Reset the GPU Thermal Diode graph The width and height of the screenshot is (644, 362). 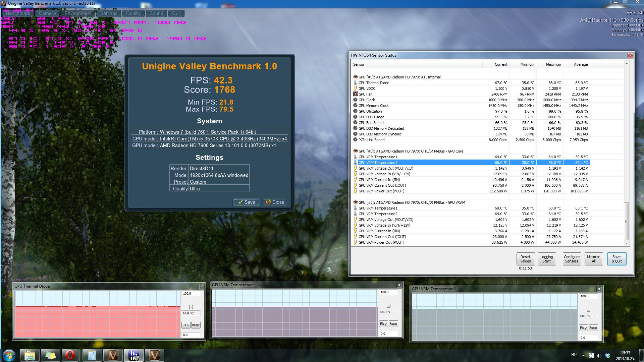point(196,325)
